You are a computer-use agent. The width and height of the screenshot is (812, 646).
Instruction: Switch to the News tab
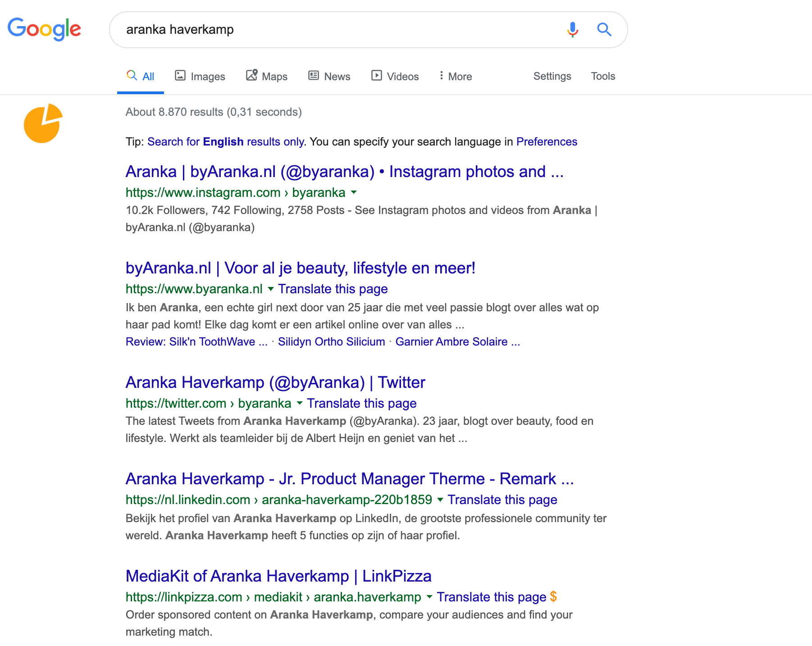pyautogui.click(x=329, y=76)
